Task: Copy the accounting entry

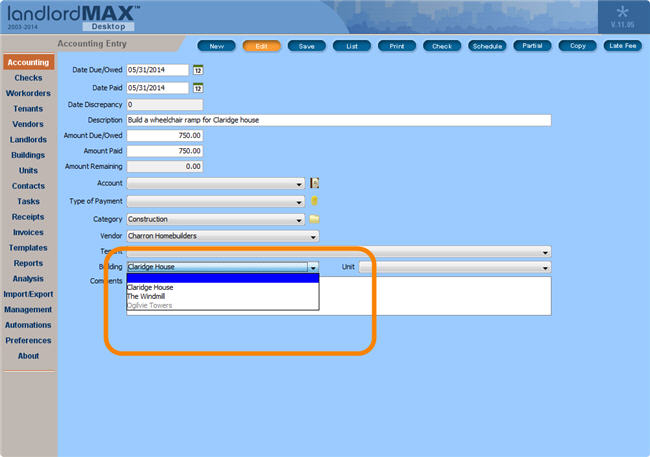Action: point(577,46)
